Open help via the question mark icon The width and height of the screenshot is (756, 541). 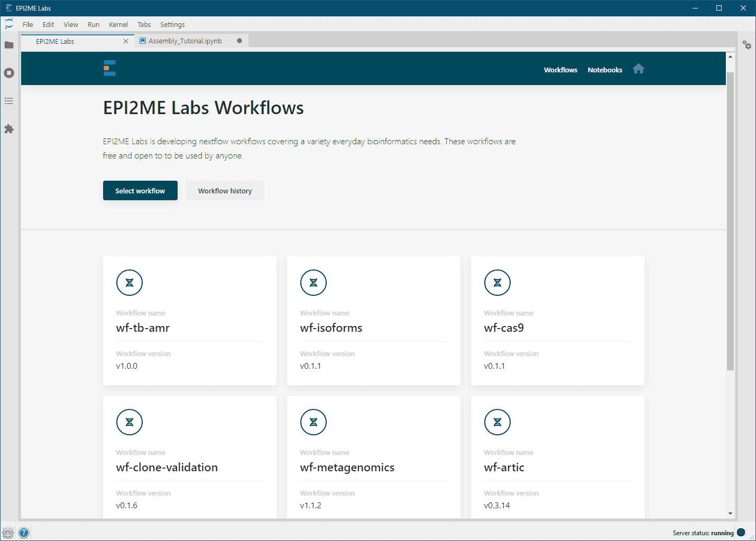click(x=24, y=532)
